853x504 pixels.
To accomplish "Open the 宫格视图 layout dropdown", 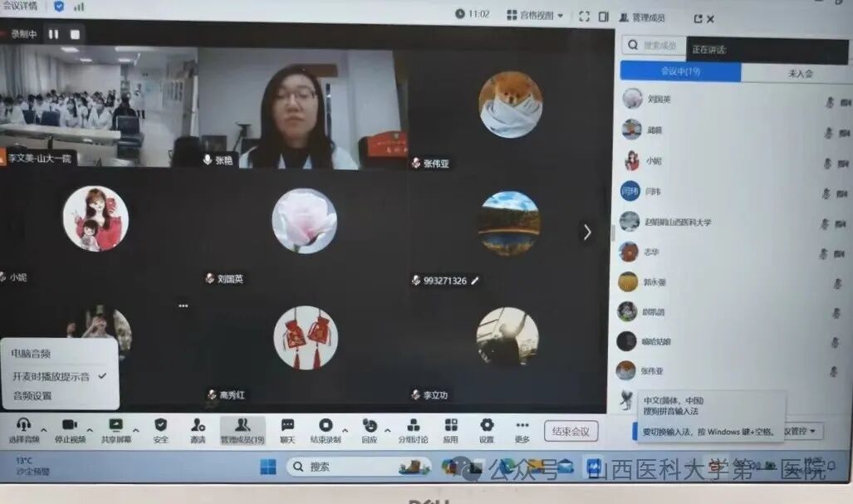I will click(x=535, y=15).
